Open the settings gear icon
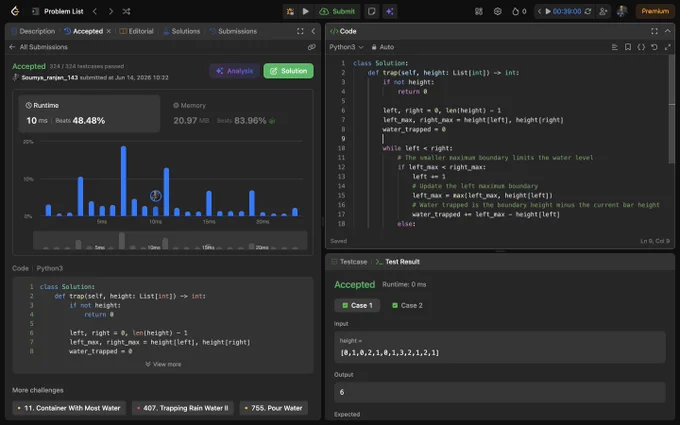Viewport: 680px width, 425px height. [497, 11]
